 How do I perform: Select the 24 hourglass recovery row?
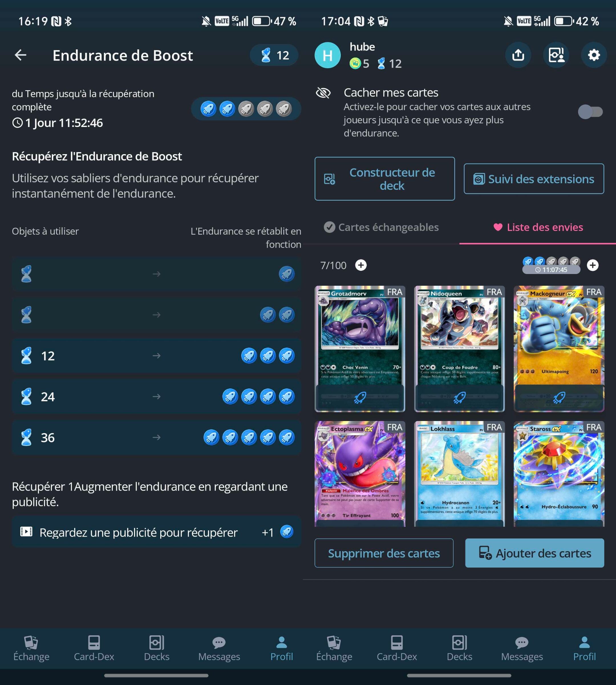[156, 397]
